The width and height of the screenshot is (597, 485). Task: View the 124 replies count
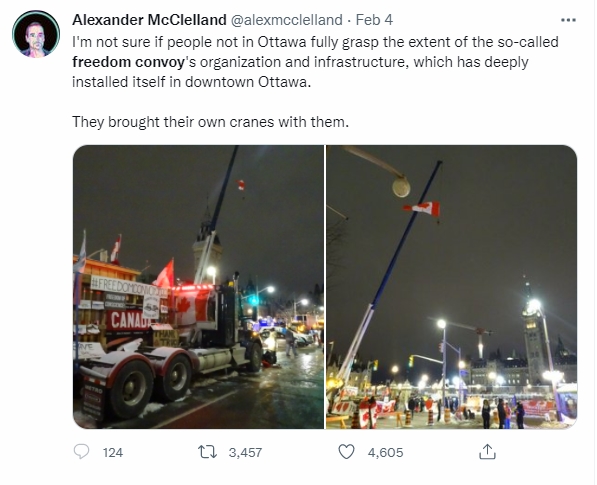[x=113, y=452]
